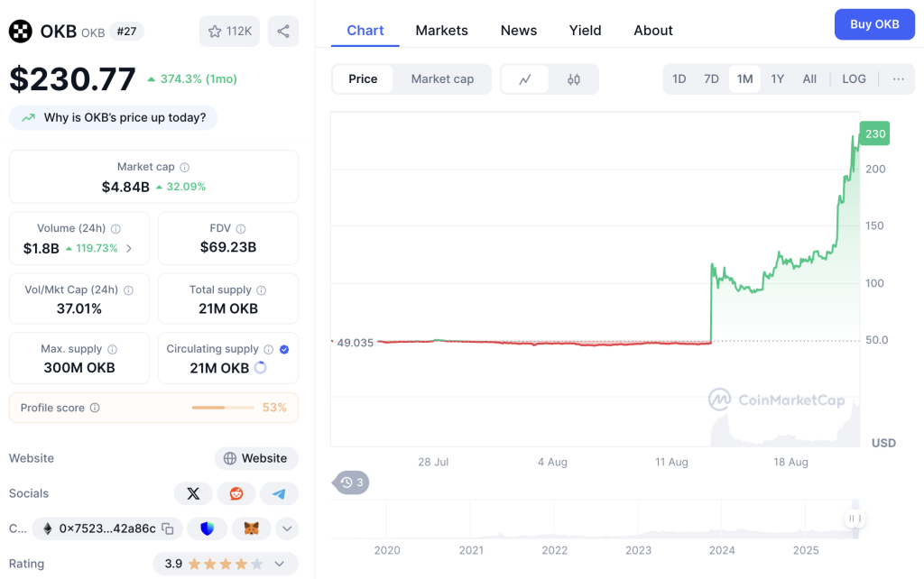
Task: Show Profile score info icon
Action: coord(95,408)
